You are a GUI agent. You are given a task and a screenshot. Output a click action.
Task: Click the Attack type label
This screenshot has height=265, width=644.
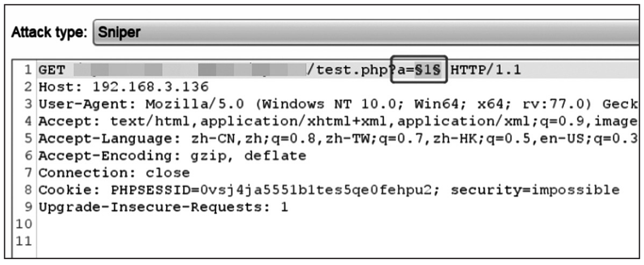pos(48,33)
